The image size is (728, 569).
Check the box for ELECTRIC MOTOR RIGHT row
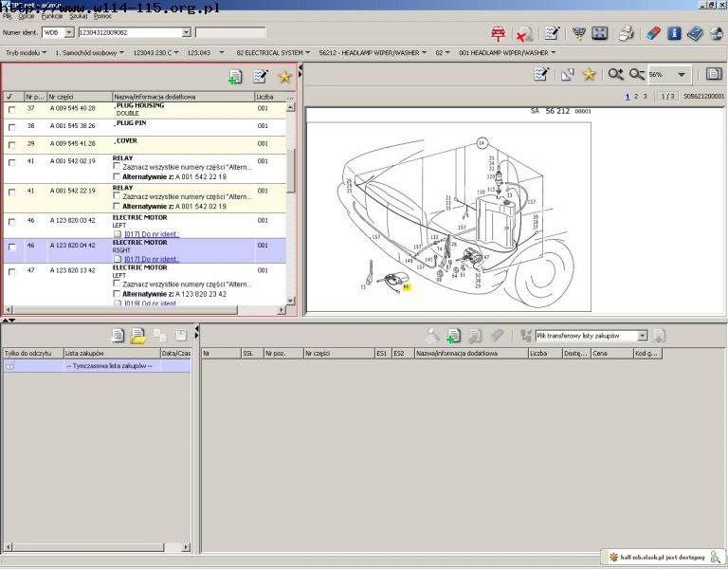(x=11, y=248)
